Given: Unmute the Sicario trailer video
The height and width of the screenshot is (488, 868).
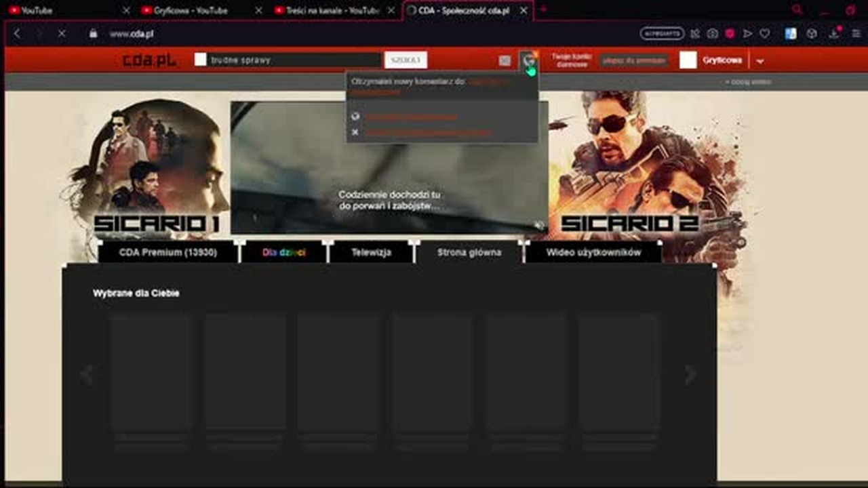Looking at the screenshot, I should 538,225.
